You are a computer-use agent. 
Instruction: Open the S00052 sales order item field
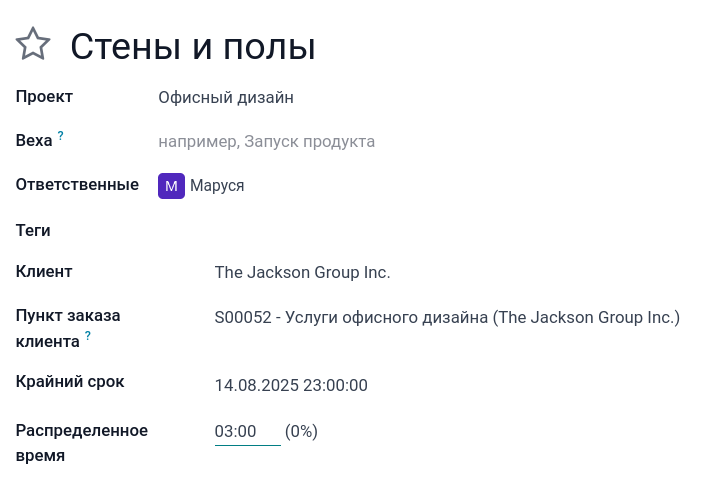click(x=447, y=318)
